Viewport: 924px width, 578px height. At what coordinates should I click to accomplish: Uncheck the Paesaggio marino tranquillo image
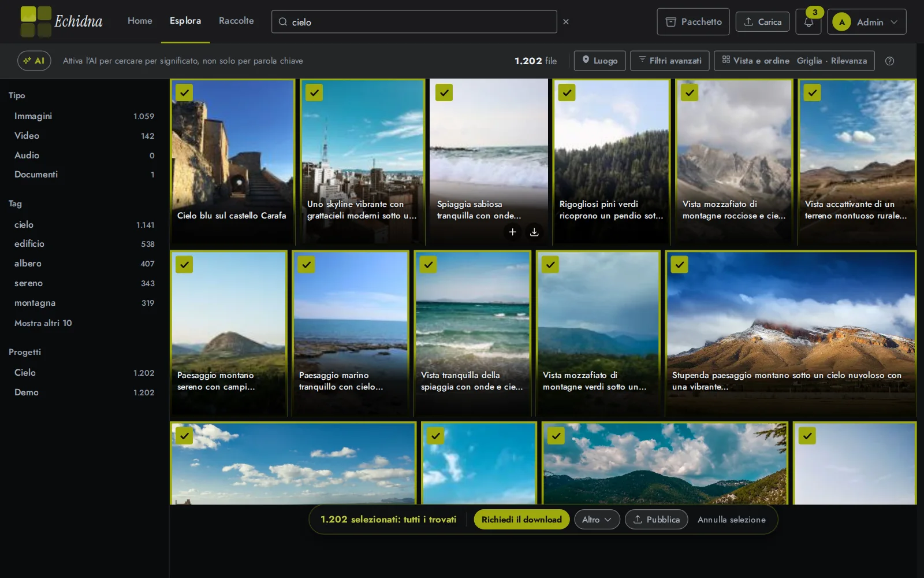(306, 265)
